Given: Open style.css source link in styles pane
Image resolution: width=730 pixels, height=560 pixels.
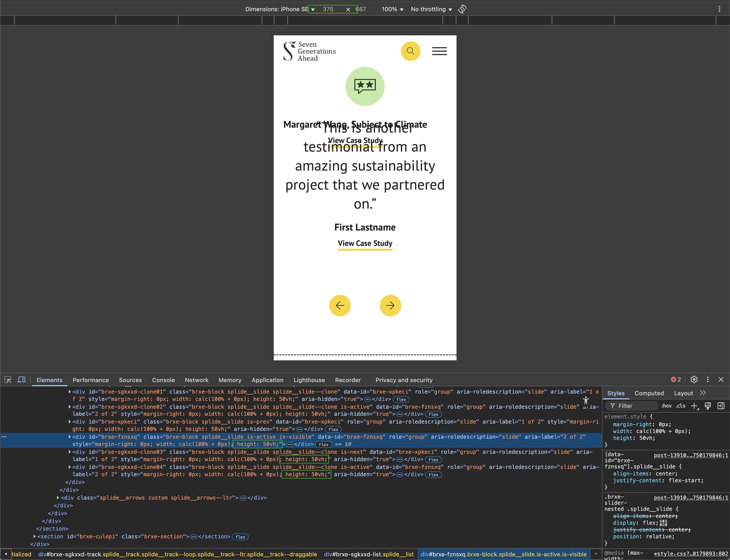Looking at the screenshot, I should click(x=691, y=554).
